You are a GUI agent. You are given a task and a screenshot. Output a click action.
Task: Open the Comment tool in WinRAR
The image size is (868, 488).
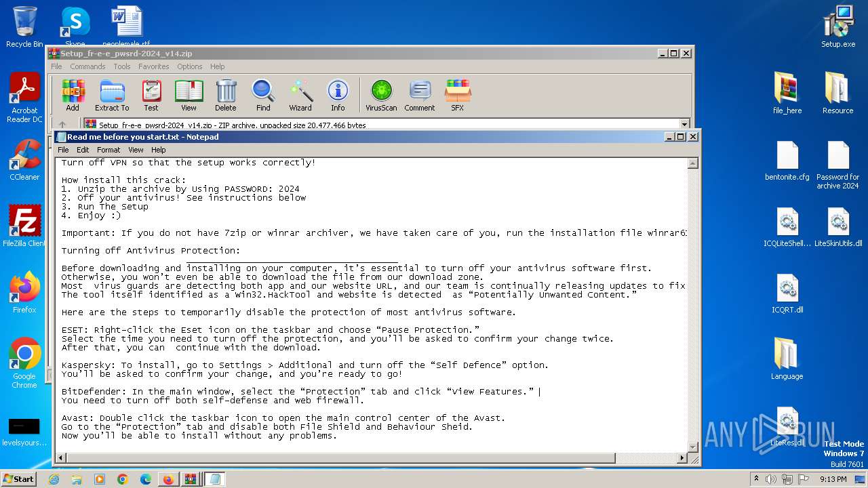420,96
